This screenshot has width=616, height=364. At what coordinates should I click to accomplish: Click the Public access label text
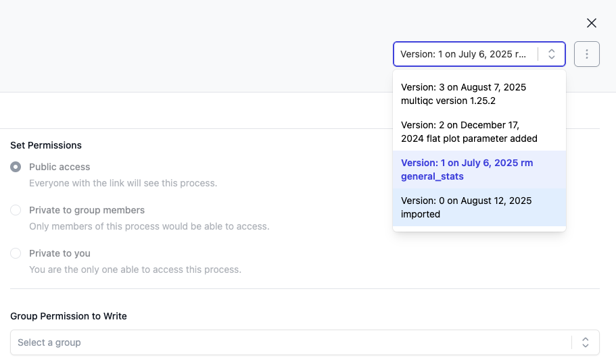(60, 167)
